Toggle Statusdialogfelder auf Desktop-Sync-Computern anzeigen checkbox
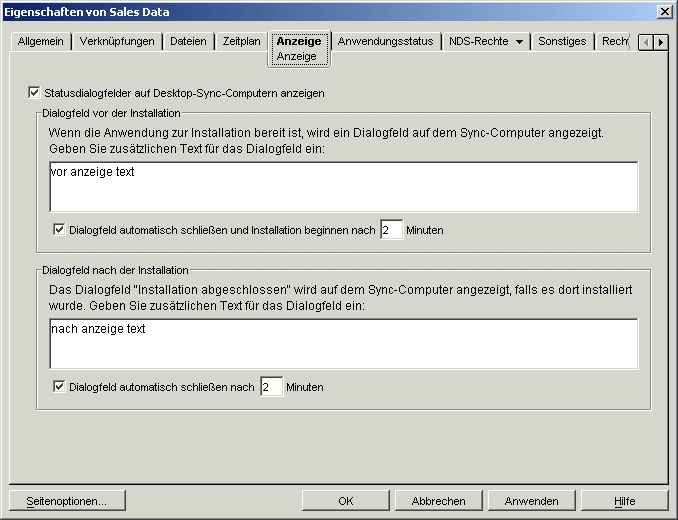678x520 pixels. (x=34, y=93)
